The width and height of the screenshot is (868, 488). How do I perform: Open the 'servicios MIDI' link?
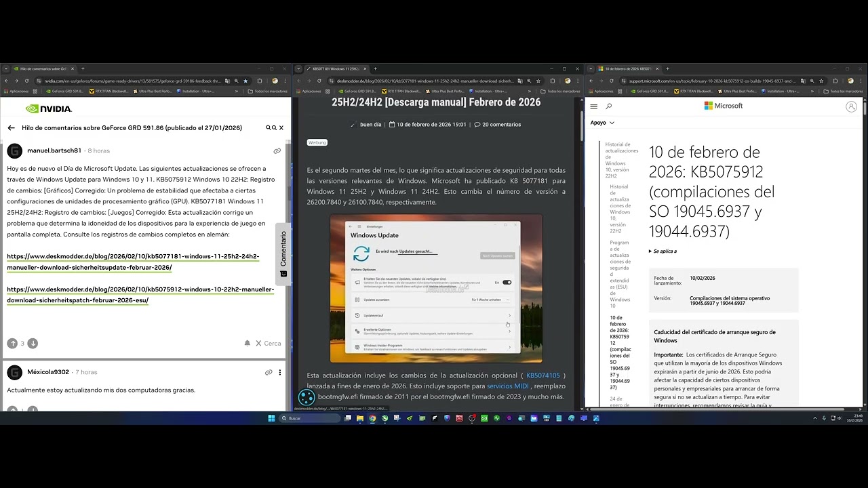click(x=507, y=386)
